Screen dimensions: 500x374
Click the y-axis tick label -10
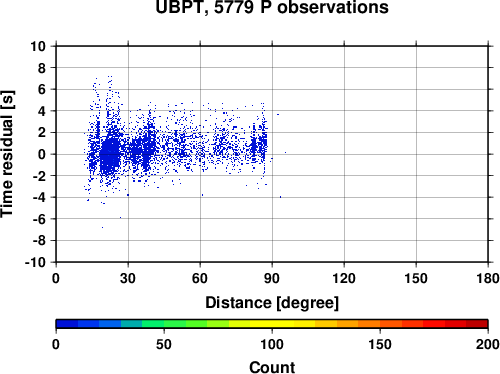(x=35, y=262)
